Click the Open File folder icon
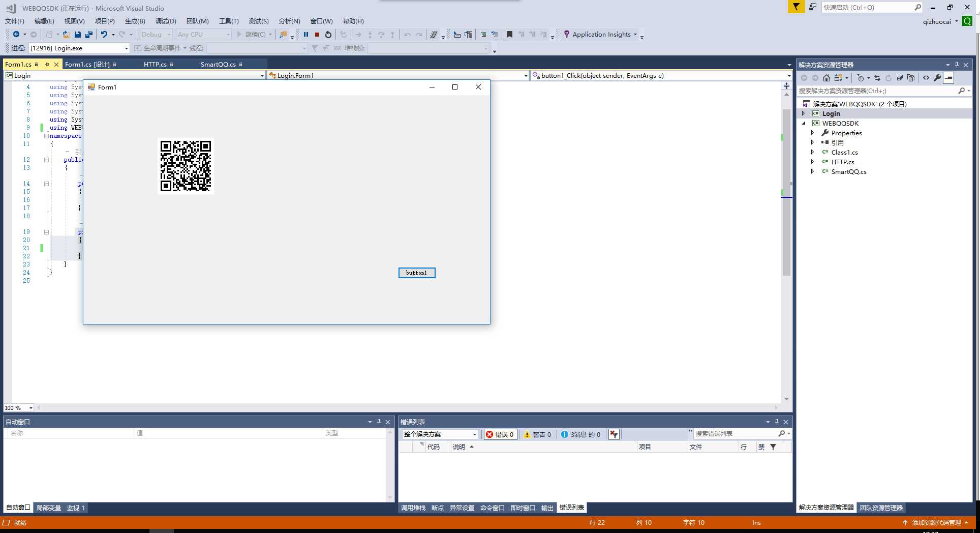980x533 pixels. [x=66, y=35]
